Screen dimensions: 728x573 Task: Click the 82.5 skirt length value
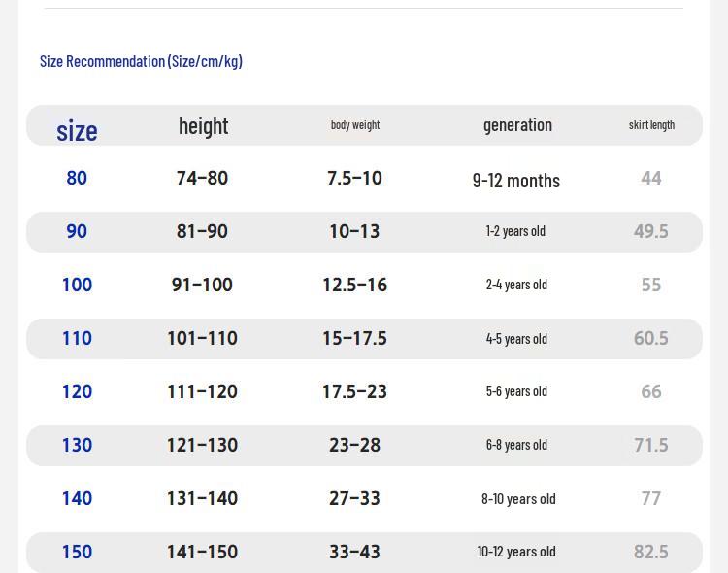(x=651, y=552)
